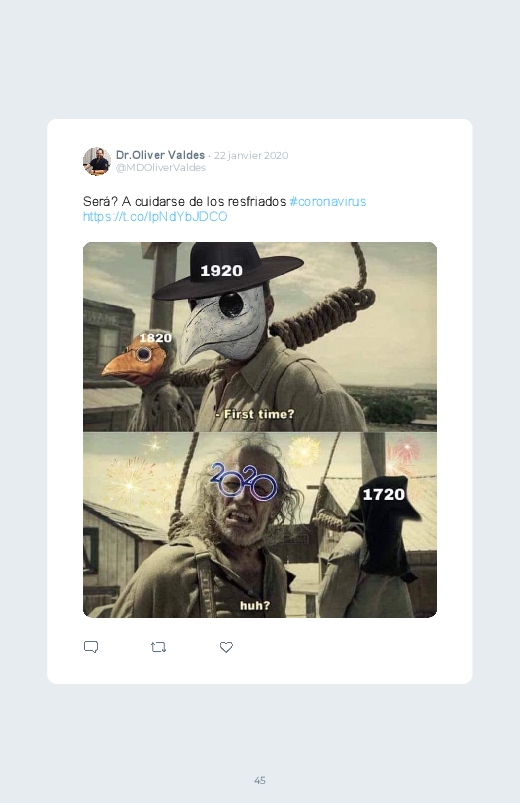Click the reply speech bubble icon
520x803 pixels.
(91, 647)
